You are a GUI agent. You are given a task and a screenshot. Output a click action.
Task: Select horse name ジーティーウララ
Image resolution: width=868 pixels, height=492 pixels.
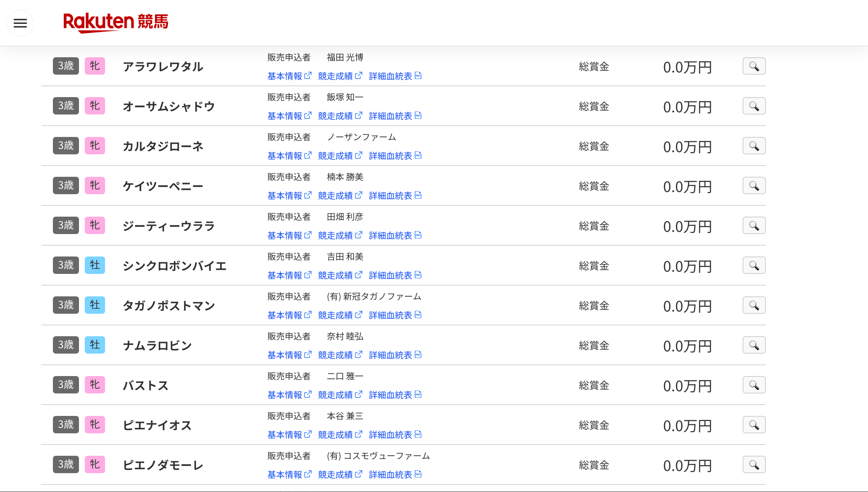[169, 226]
